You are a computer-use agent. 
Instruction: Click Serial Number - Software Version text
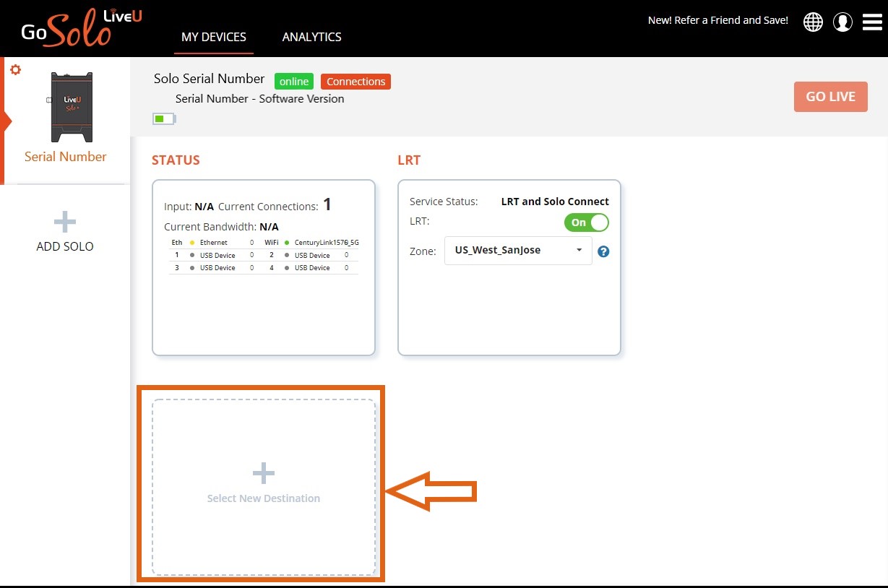260,99
